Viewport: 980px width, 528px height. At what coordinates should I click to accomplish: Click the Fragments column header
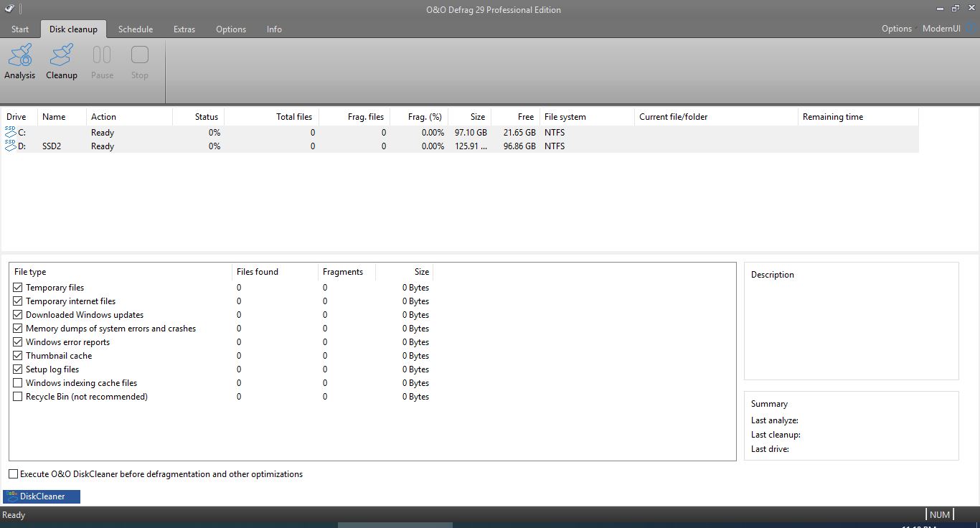(347, 272)
